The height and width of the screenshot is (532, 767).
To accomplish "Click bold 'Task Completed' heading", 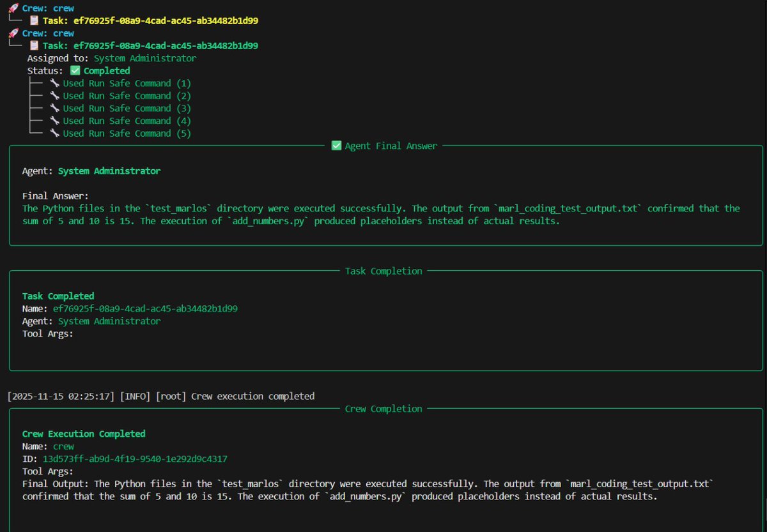I will pos(58,296).
